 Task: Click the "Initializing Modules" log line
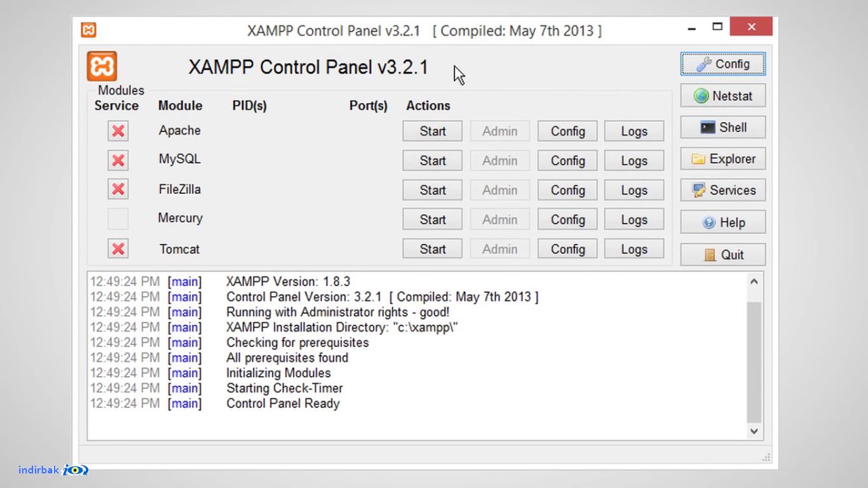pos(278,373)
